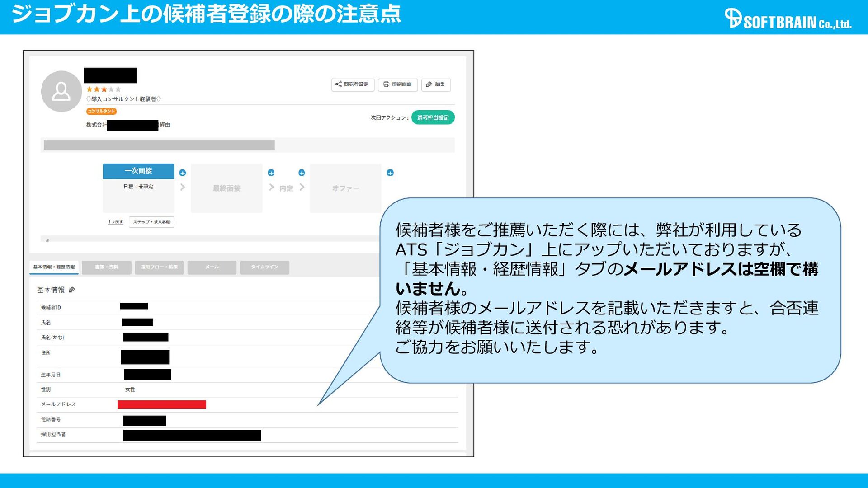Click the 住所 row label

[46, 352]
